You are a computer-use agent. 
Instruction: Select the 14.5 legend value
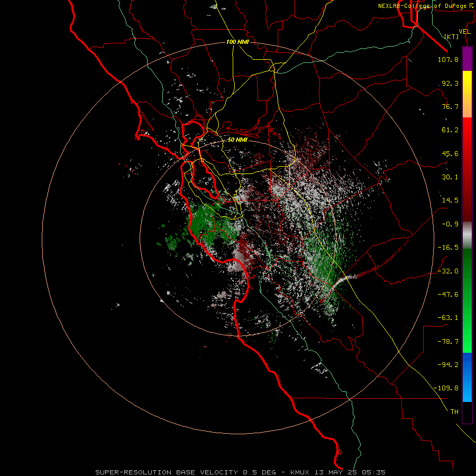tap(450, 200)
